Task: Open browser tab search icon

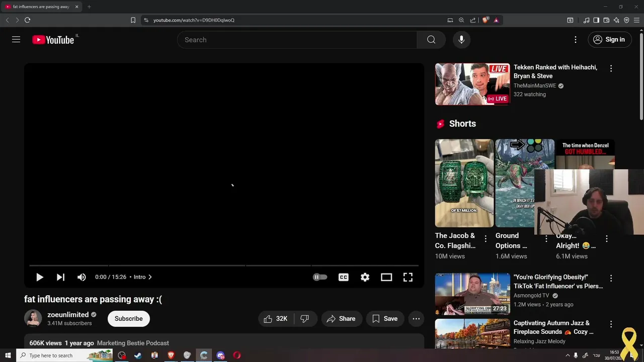Action: [570, 20]
